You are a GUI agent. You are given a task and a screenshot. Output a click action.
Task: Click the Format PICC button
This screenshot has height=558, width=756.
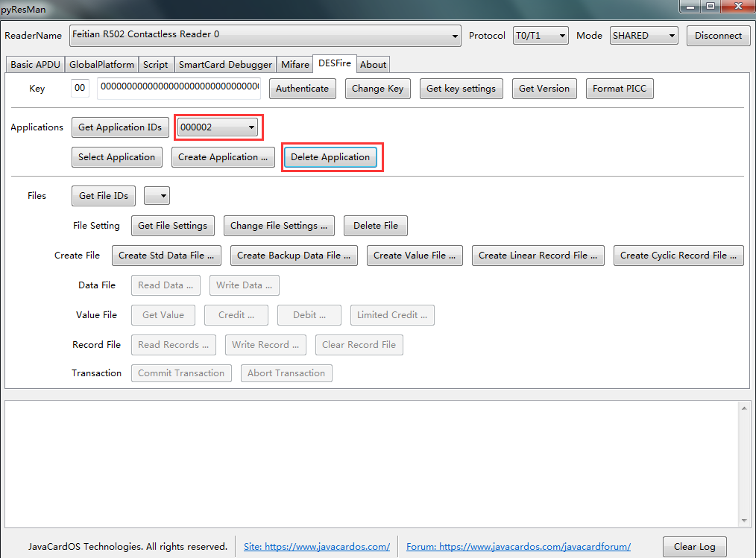click(x=620, y=89)
